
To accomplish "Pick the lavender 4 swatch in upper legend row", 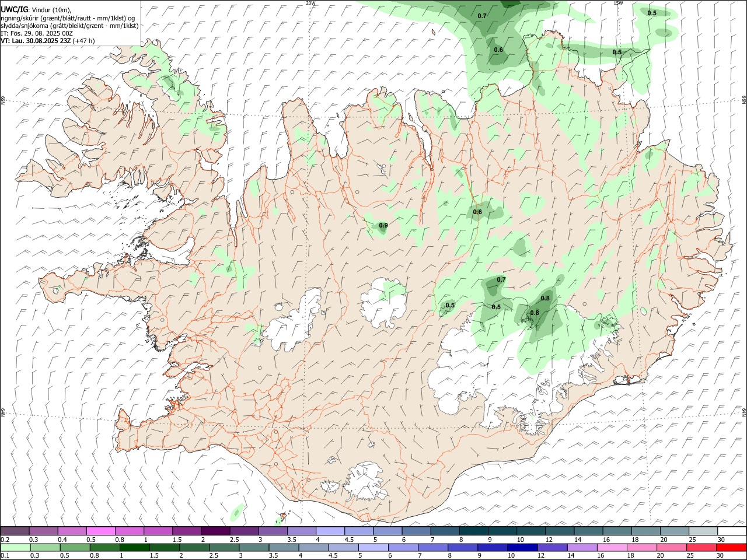I will [329, 531].
